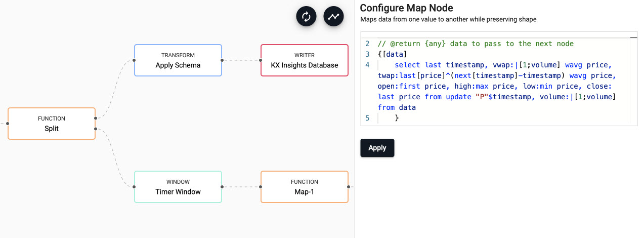Click the closing brace on line 5
644x238 pixels.
tap(397, 118)
